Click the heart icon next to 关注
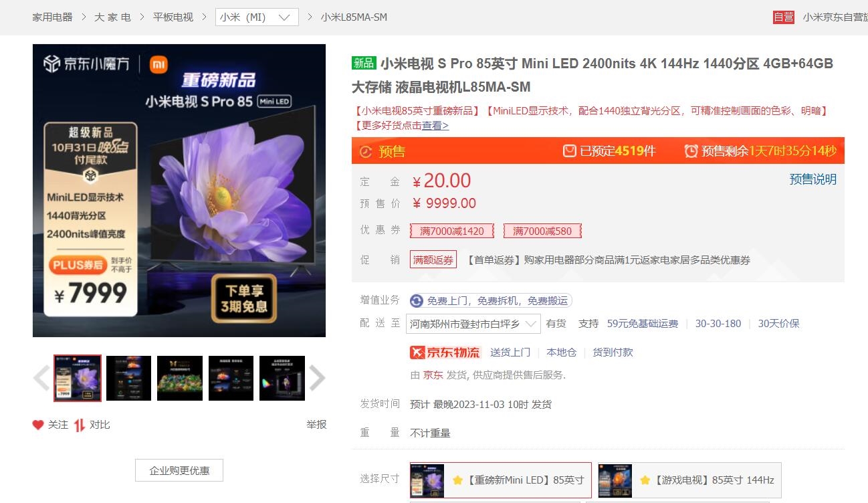868x503 pixels. coord(38,425)
